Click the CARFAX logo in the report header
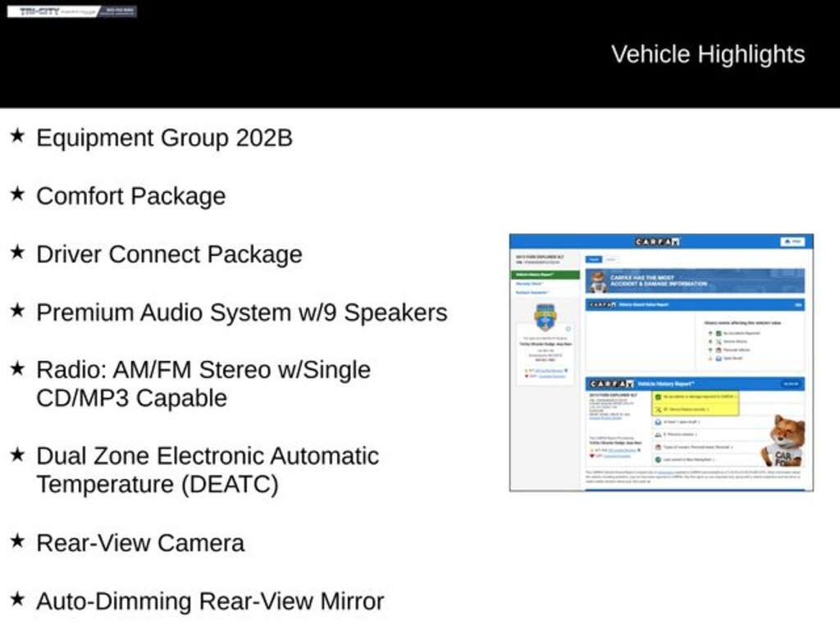The image size is (840, 630). coord(657,242)
